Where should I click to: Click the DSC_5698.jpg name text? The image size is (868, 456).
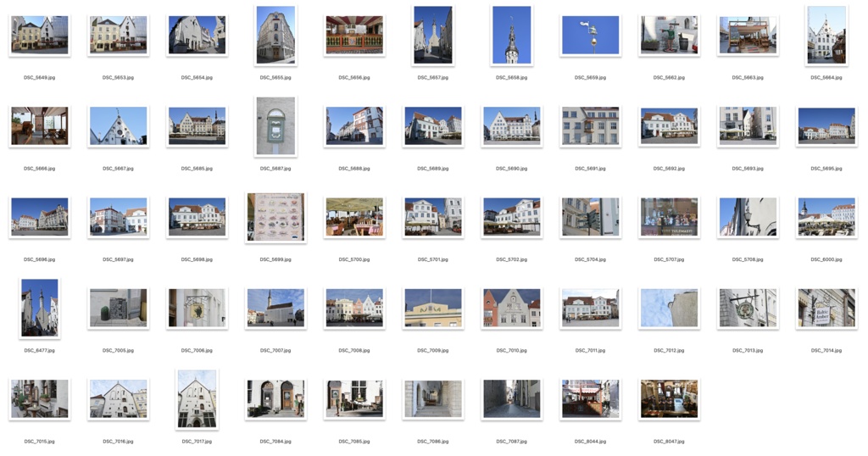pos(197,259)
